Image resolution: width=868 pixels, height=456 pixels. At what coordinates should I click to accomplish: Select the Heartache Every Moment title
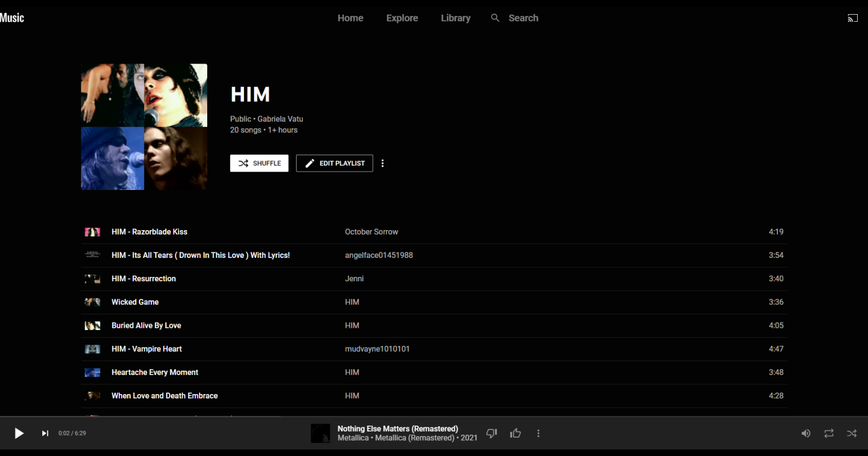coord(155,372)
